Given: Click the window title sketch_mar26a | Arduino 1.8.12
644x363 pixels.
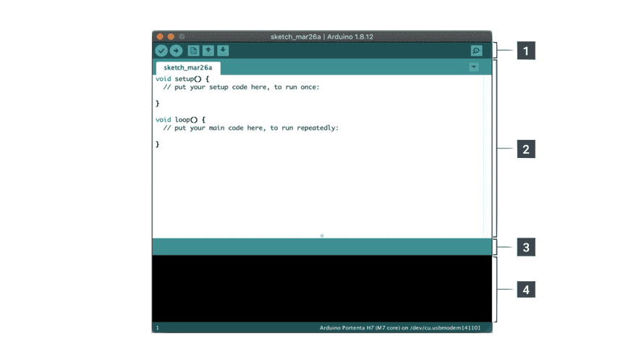Looking at the screenshot, I should 322,36.
